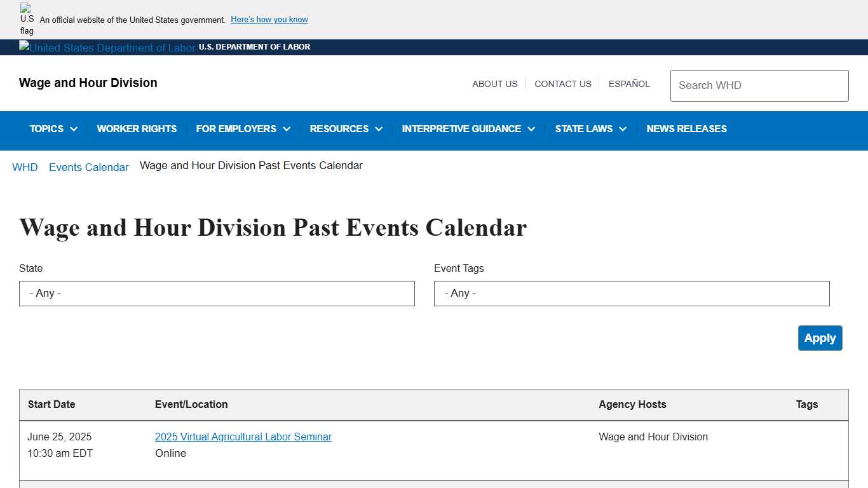Open the Event Tags filter combo box
Image resolution: width=868 pixels, height=488 pixels.
point(631,294)
